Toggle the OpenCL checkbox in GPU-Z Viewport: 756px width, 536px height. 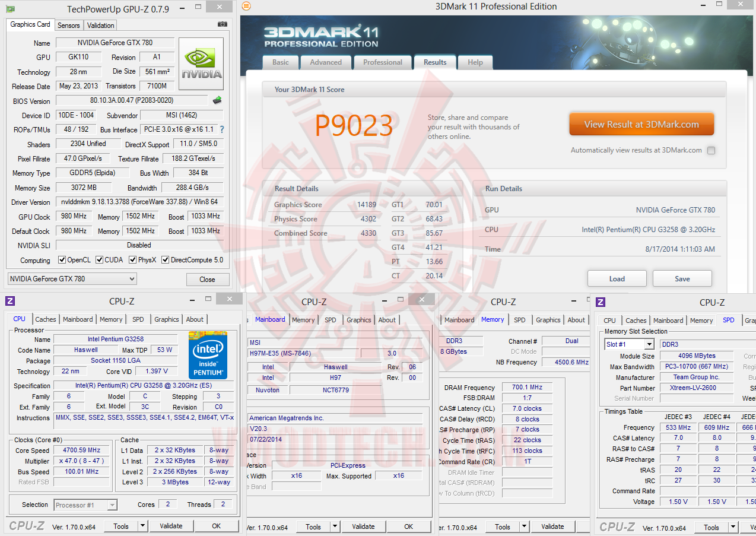tap(62, 260)
